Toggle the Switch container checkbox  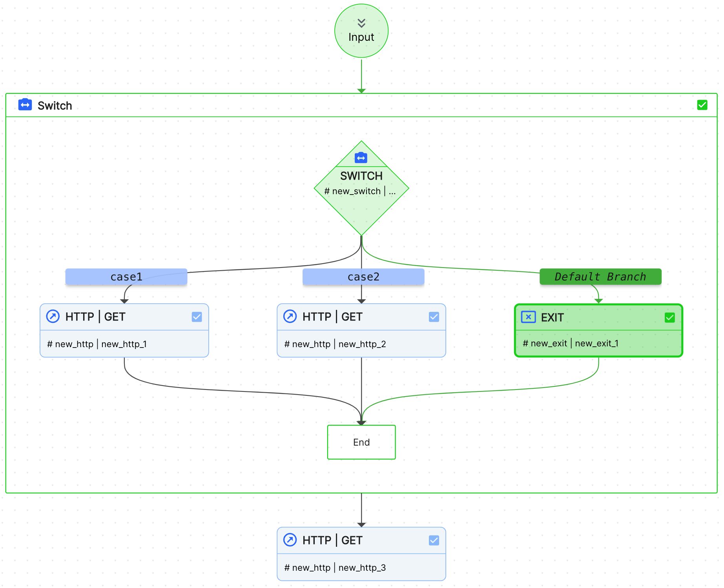(702, 105)
